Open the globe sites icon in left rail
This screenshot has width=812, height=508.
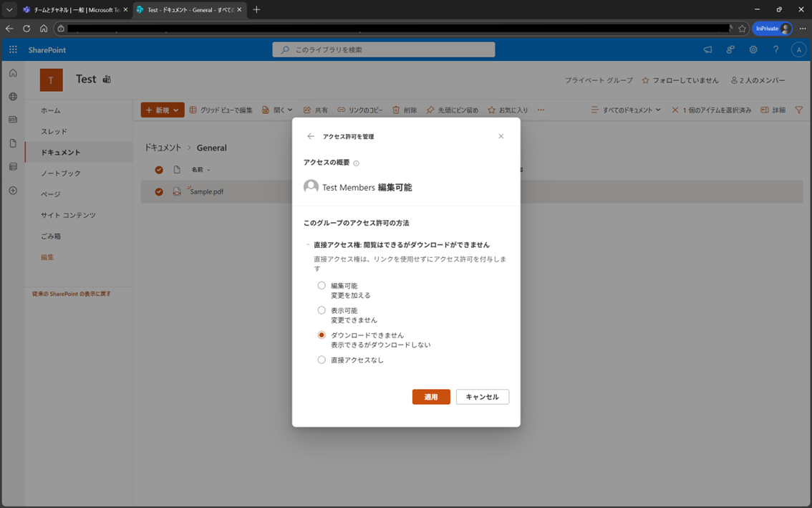coord(13,97)
